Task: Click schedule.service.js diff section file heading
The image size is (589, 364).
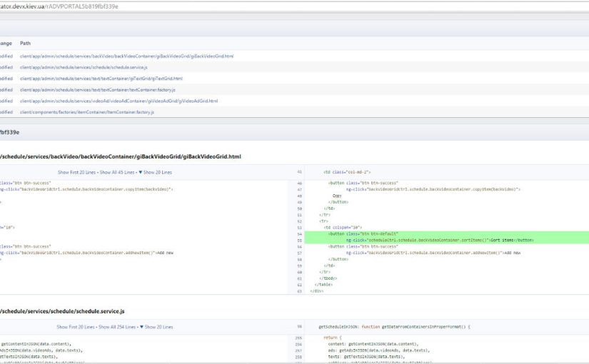Action: [62, 311]
